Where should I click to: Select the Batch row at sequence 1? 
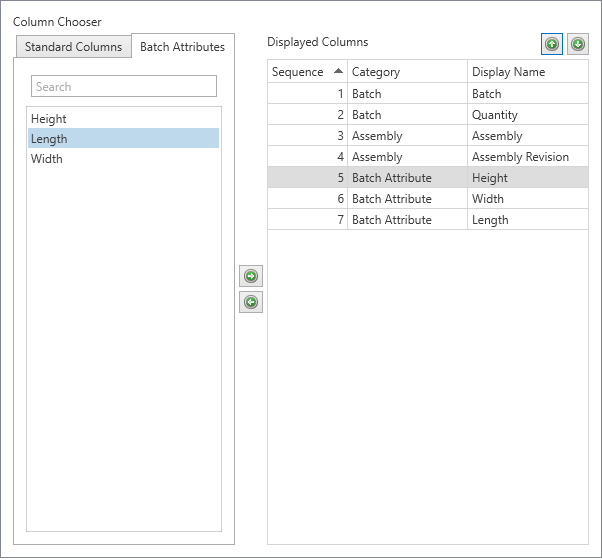tap(427, 94)
